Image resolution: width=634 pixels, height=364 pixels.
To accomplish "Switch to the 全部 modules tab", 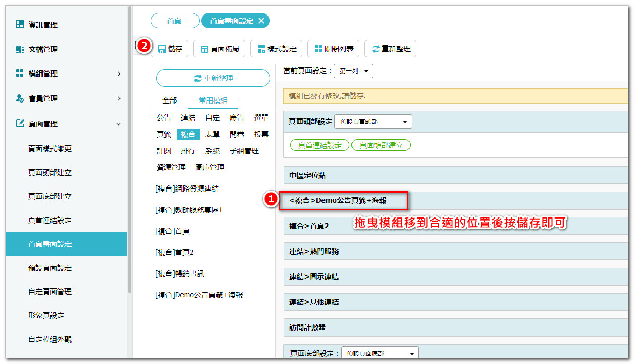I will pyautogui.click(x=170, y=100).
